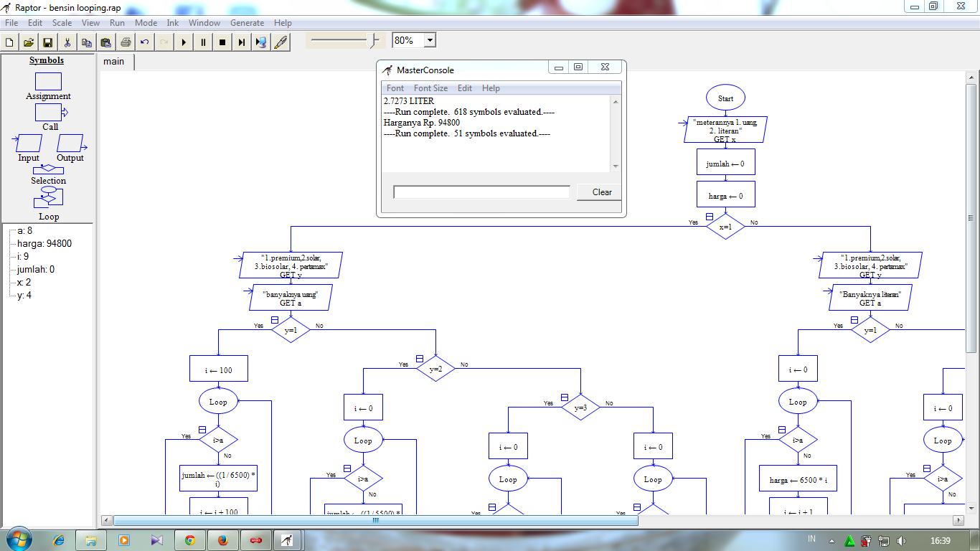Click the test server toolbar icon
This screenshot has width=980, height=551.
coord(261,42)
